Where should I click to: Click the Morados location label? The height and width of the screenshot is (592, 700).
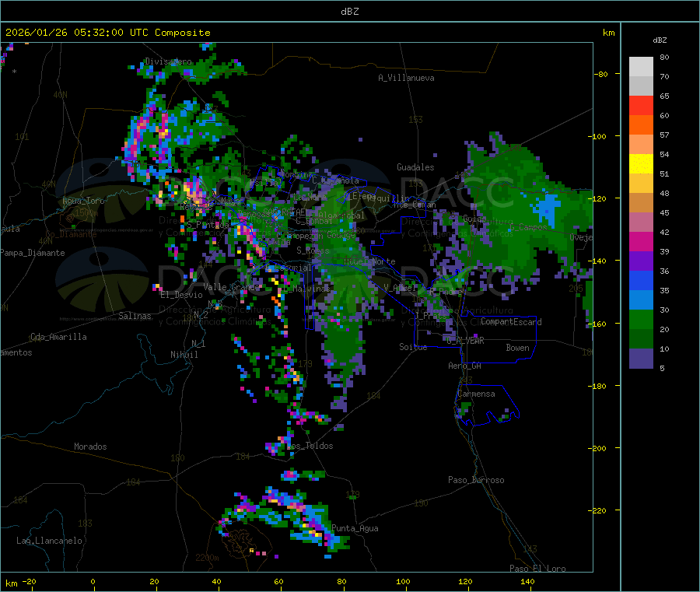coord(90,447)
